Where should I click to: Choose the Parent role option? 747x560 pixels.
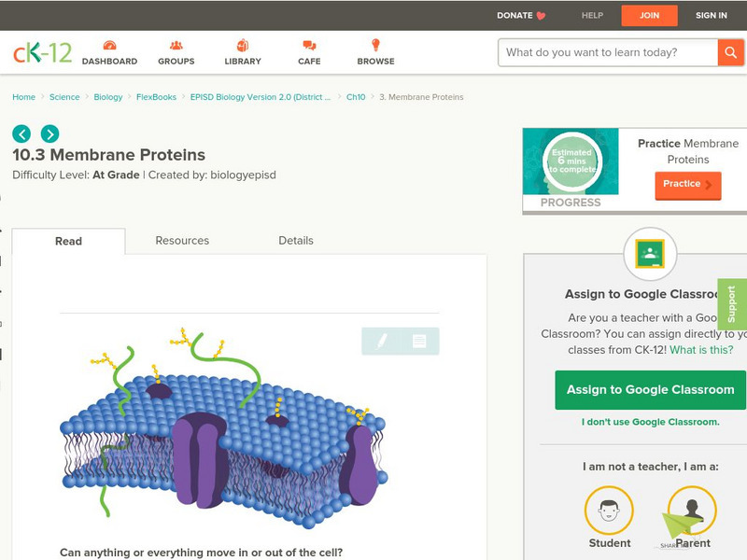tap(693, 512)
